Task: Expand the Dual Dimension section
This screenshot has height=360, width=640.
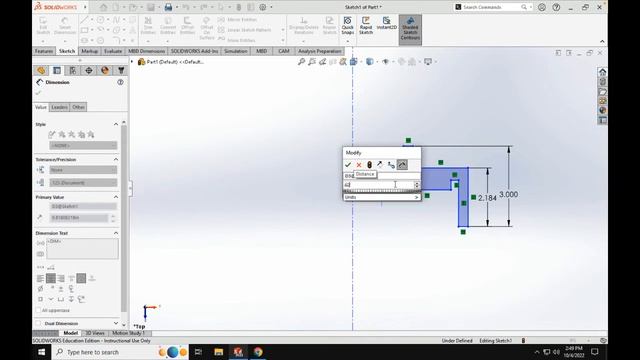Action: tap(116, 323)
